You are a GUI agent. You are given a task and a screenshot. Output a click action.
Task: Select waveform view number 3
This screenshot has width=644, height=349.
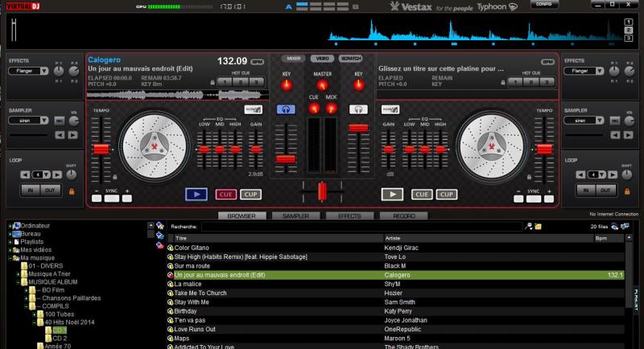pos(629,38)
